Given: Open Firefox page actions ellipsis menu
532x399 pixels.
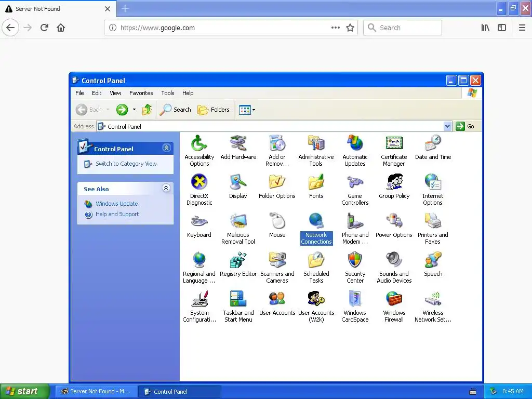Looking at the screenshot, I should point(335,28).
